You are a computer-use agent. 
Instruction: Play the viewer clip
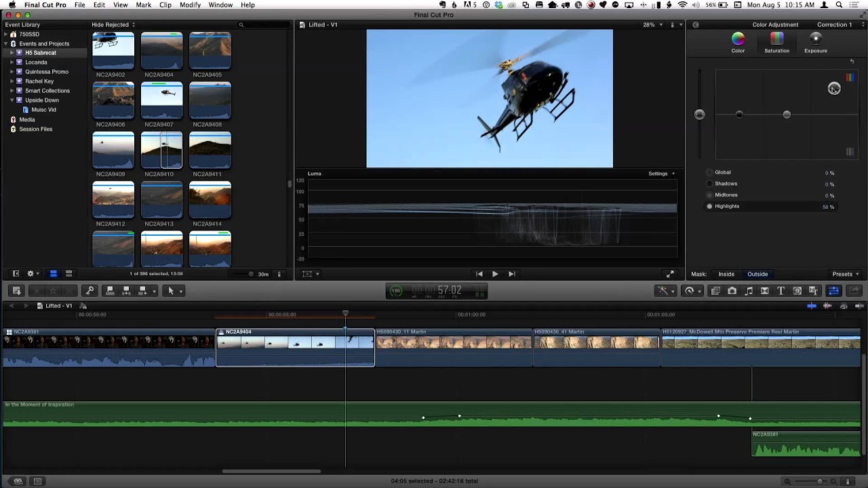tap(495, 274)
